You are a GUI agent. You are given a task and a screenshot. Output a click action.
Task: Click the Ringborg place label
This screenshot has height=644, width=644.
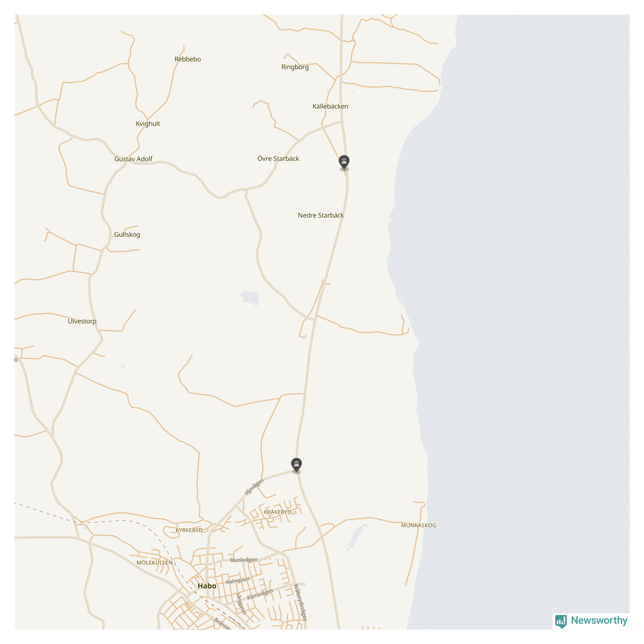pos(295,67)
